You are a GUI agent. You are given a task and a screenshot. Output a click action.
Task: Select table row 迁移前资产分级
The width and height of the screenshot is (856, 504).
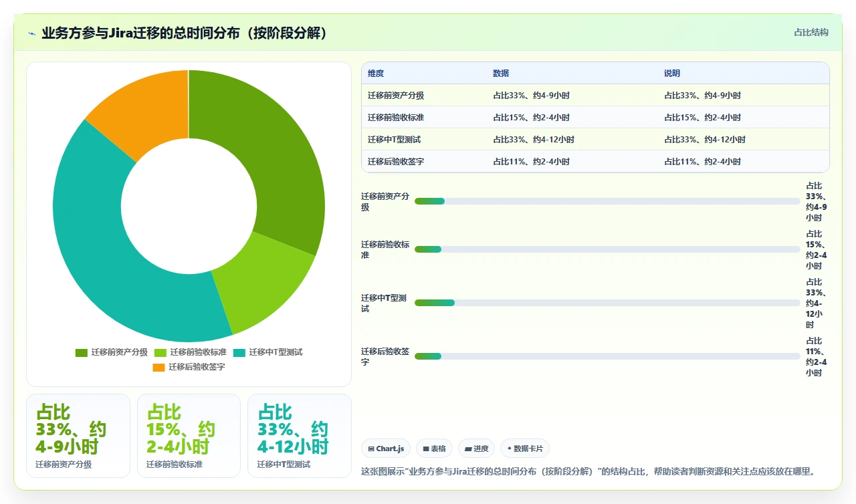[x=595, y=96]
